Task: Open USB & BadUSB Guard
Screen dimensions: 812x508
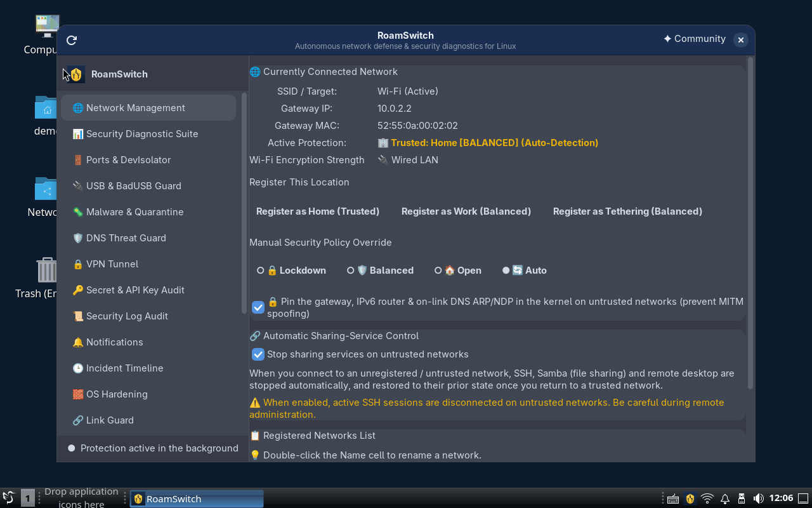Action: pos(148,186)
